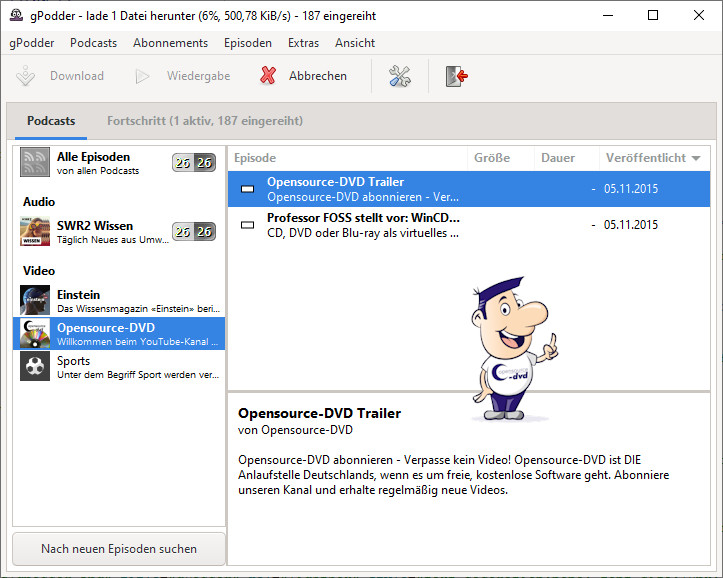Viewport: 723px width, 578px height.
Task: Select the Einstein video podcast
Action: click(119, 300)
